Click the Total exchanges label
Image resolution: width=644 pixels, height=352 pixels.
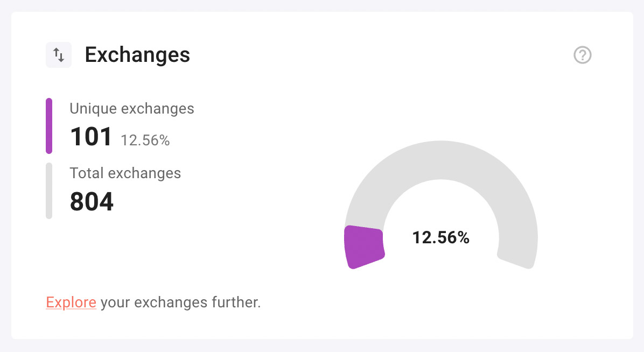click(x=125, y=173)
